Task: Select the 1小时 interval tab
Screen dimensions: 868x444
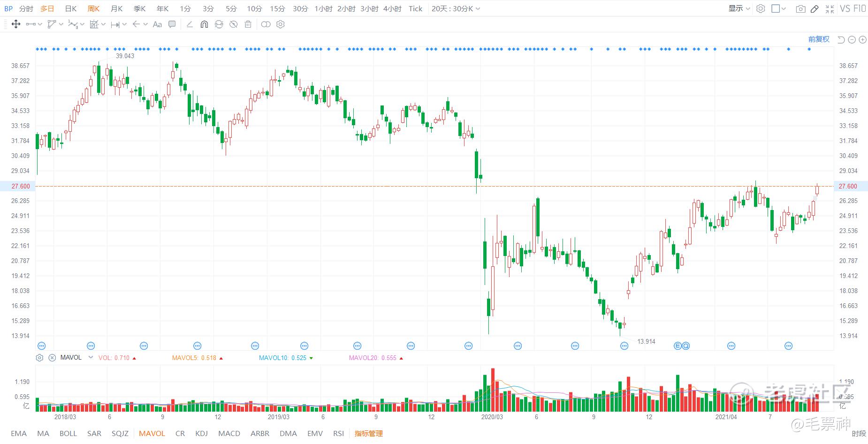Action: (323, 8)
